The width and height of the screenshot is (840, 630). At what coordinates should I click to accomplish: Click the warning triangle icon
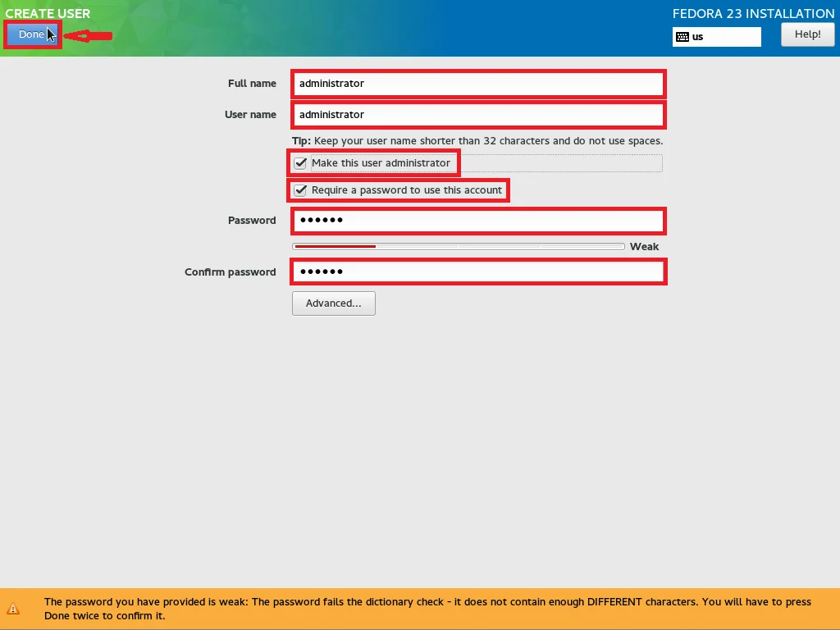tap(13, 609)
